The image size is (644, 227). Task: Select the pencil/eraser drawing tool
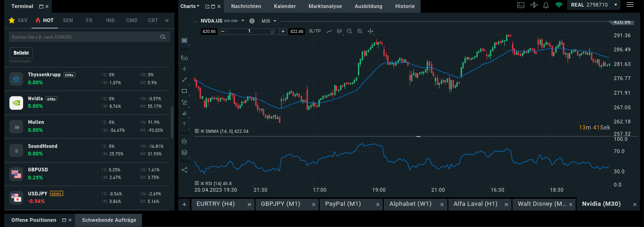pos(184,113)
